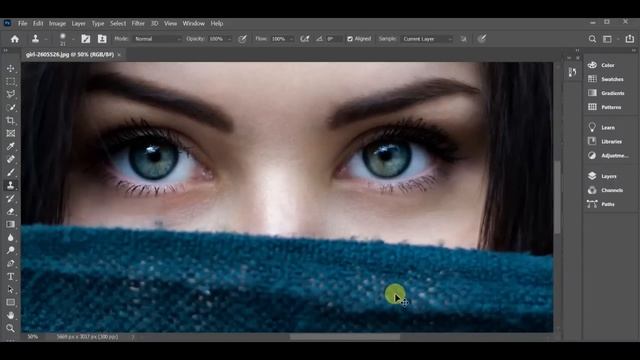
Task: Select the Blur tool
Action: (11, 238)
